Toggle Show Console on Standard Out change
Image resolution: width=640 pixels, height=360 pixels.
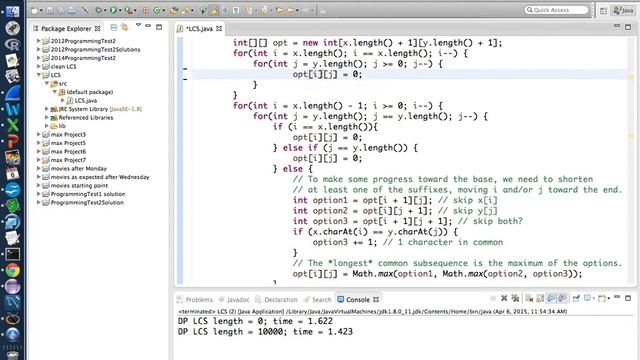(x=551, y=298)
